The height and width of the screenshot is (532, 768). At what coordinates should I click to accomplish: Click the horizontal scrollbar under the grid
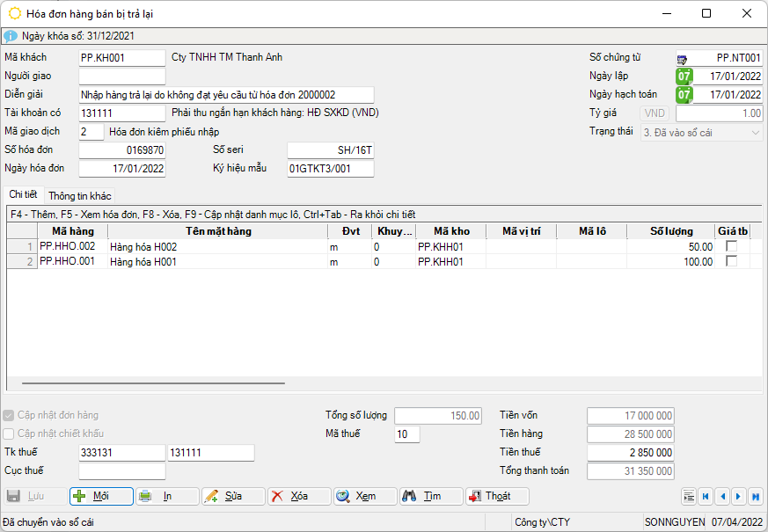154,383
